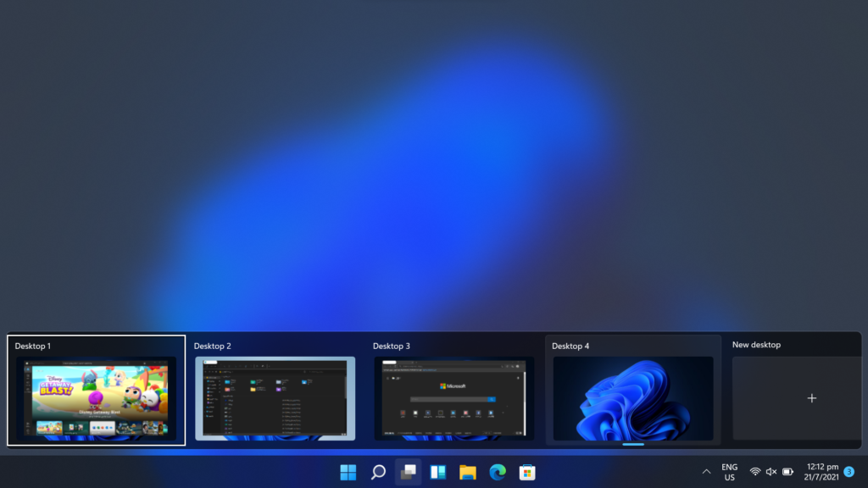This screenshot has width=868, height=488.
Task: Launch Microsoft Edge from the taskbar
Action: pos(498,473)
